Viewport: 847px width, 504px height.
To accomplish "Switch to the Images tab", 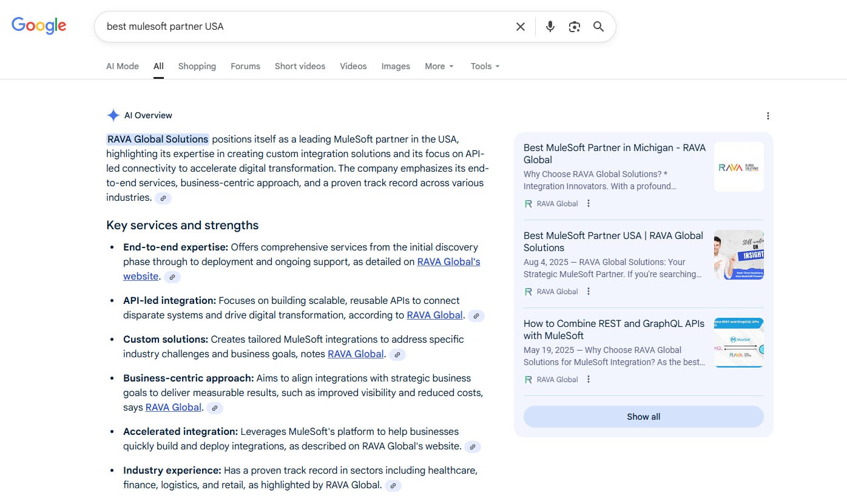I will point(395,66).
